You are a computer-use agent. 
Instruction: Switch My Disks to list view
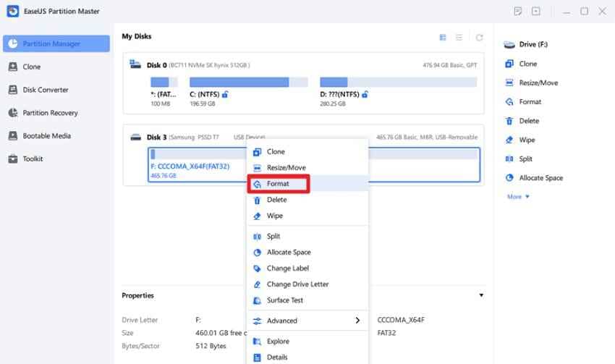[x=459, y=38]
